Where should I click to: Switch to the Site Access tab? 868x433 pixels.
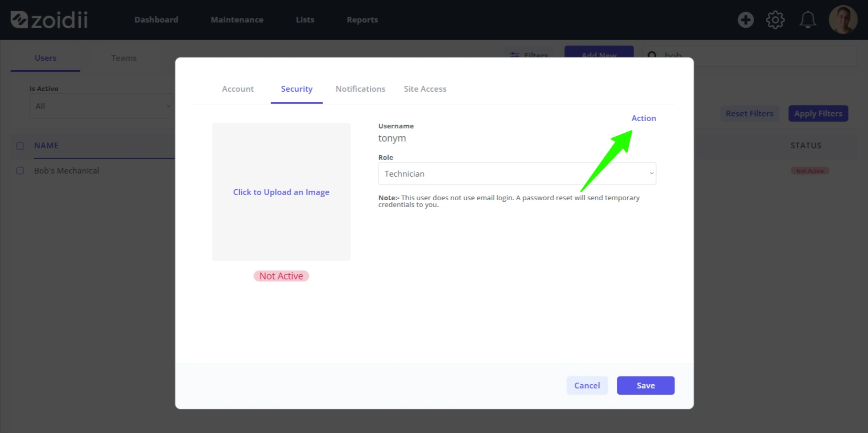pyautogui.click(x=425, y=89)
